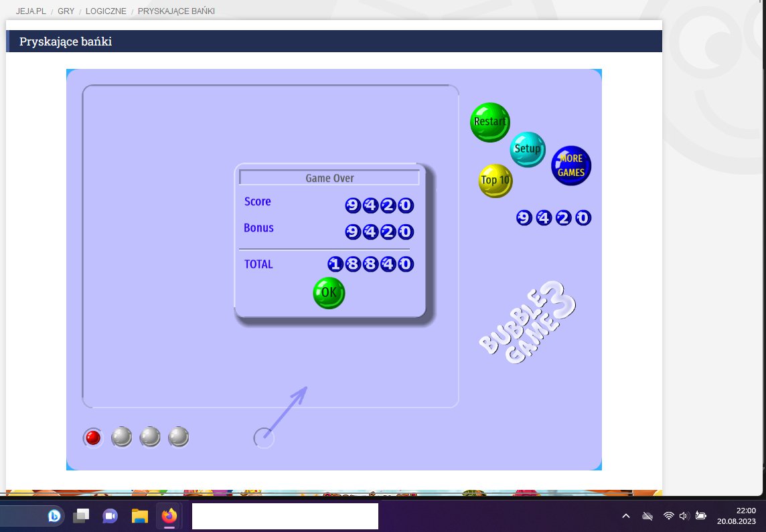Screen dimensions: 766x532
Task: Click the cloud sync off tray icon
Action: pos(647,516)
